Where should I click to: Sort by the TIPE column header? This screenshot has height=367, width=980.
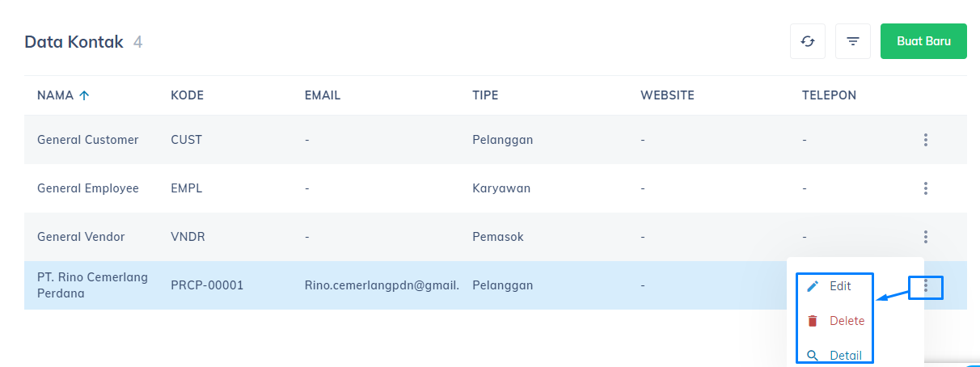point(485,95)
